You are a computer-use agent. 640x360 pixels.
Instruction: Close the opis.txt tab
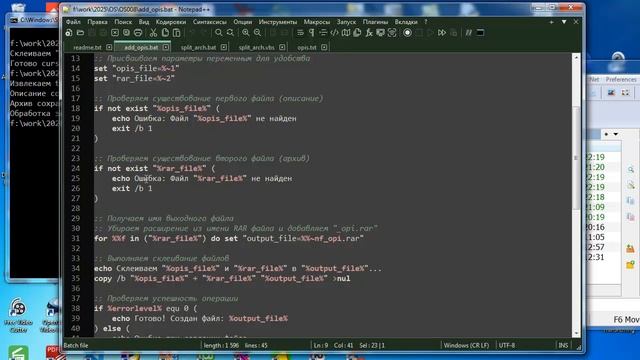(324, 47)
